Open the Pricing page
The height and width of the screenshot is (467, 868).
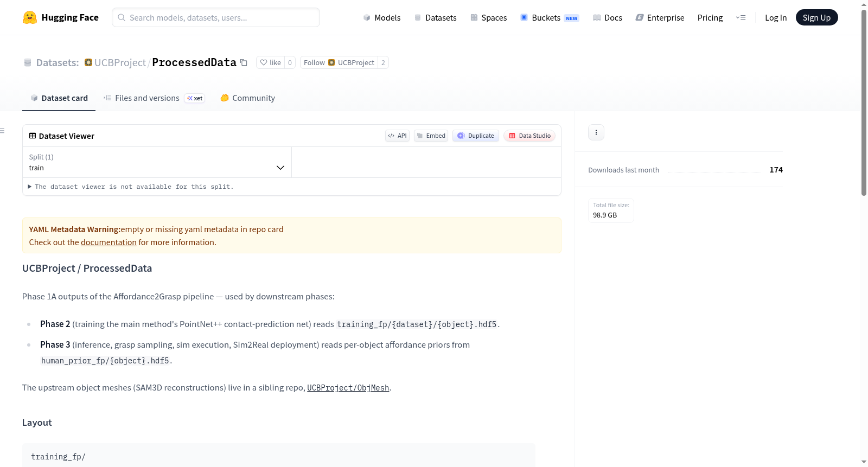click(x=710, y=17)
